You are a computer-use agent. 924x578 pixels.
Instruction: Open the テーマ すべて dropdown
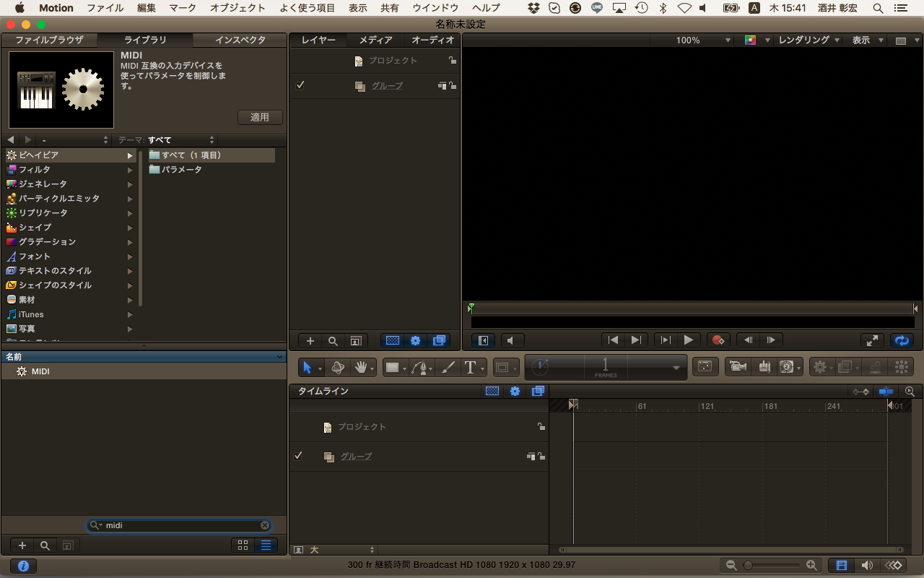click(180, 139)
